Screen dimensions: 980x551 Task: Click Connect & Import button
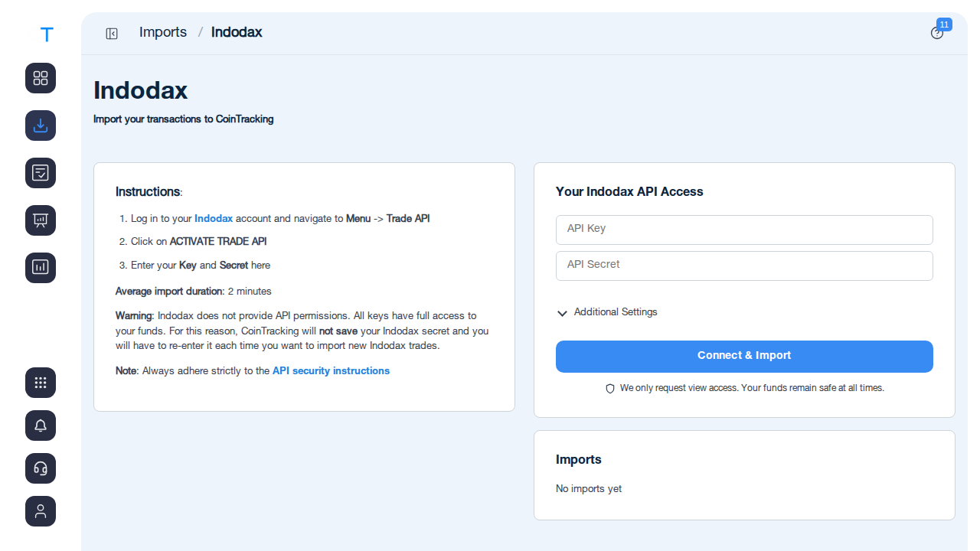[744, 357]
